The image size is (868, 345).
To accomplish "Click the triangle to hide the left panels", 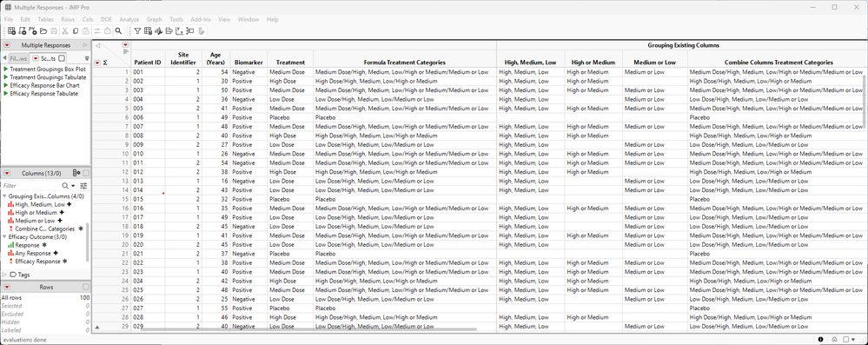I will pyautogui.click(x=98, y=45).
